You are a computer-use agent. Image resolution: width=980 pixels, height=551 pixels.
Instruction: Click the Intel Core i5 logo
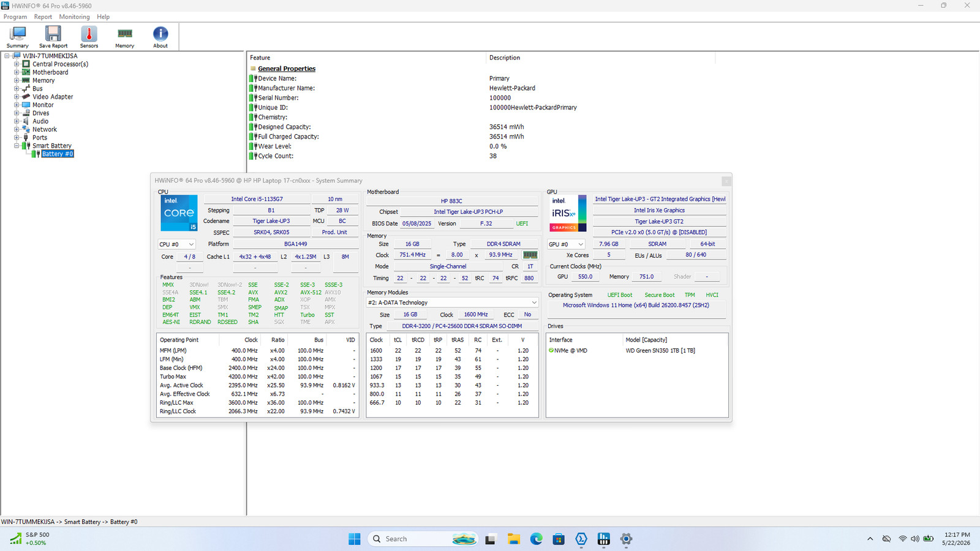click(179, 213)
